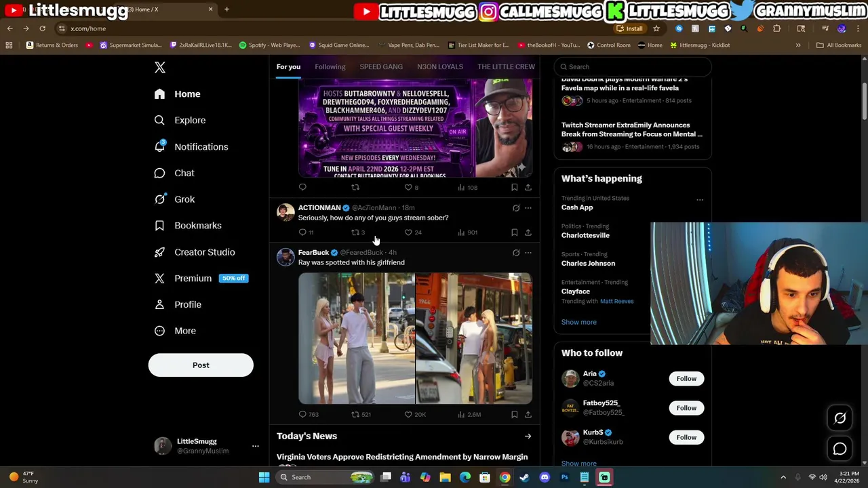Open left photo in FearBuck's post
The height and width of the screenshot is (488, 868).
(357, 339)
